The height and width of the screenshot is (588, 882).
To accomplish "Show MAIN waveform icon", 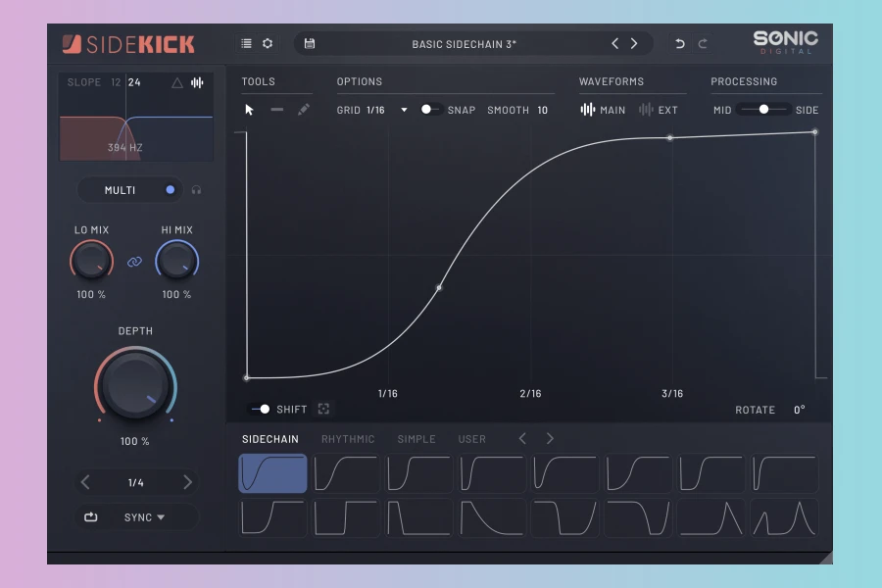I will click(x=587, y=110).
